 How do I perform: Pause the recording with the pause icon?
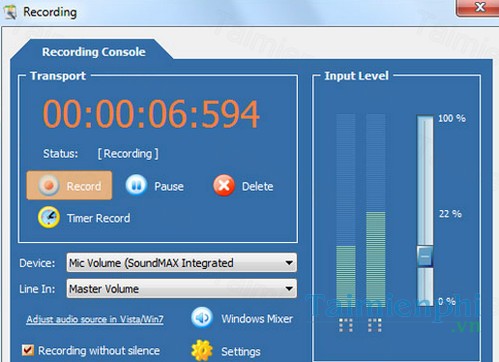(x=136, y=185)
